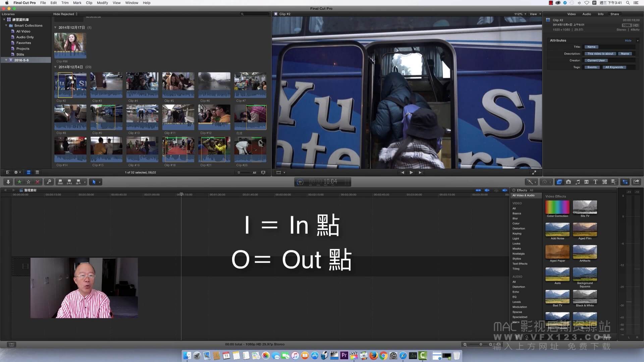The image size is (644, 362).
Task: Select Favorites smart collection
Action: point(23,43)
